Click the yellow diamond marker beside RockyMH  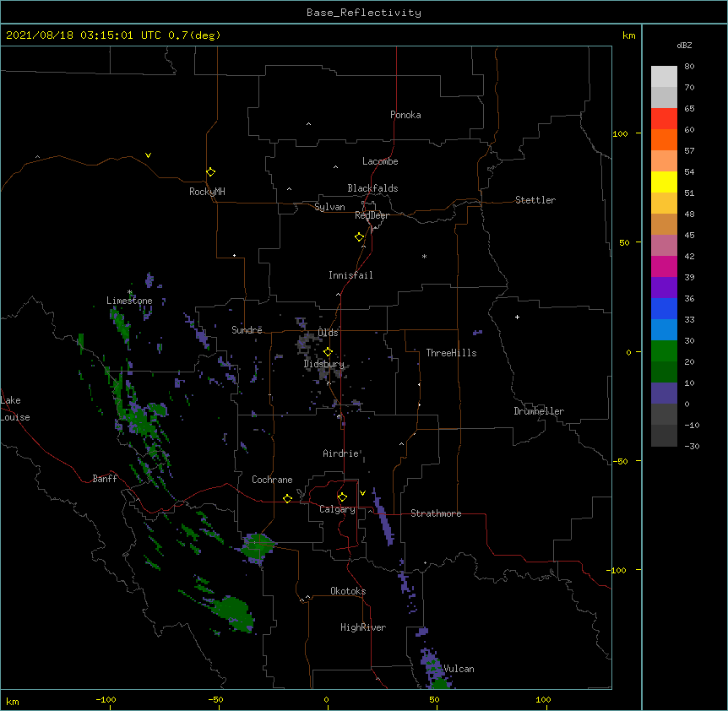click(x=211, y=172)
